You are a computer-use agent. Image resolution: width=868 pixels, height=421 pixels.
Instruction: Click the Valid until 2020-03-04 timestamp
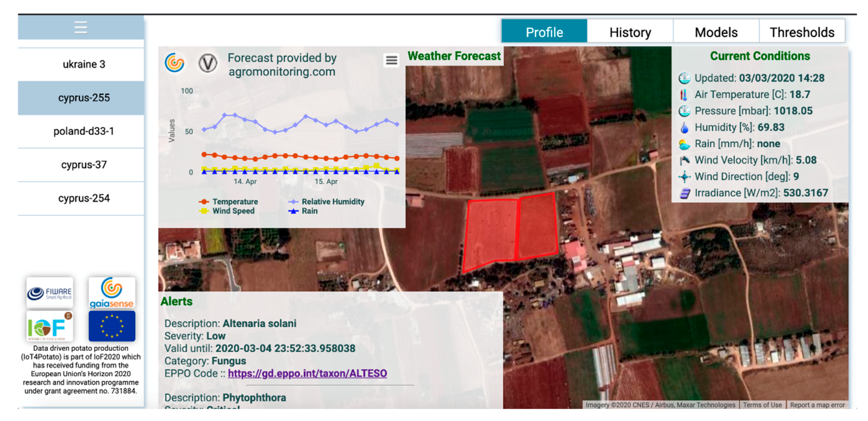coord(285,348)
